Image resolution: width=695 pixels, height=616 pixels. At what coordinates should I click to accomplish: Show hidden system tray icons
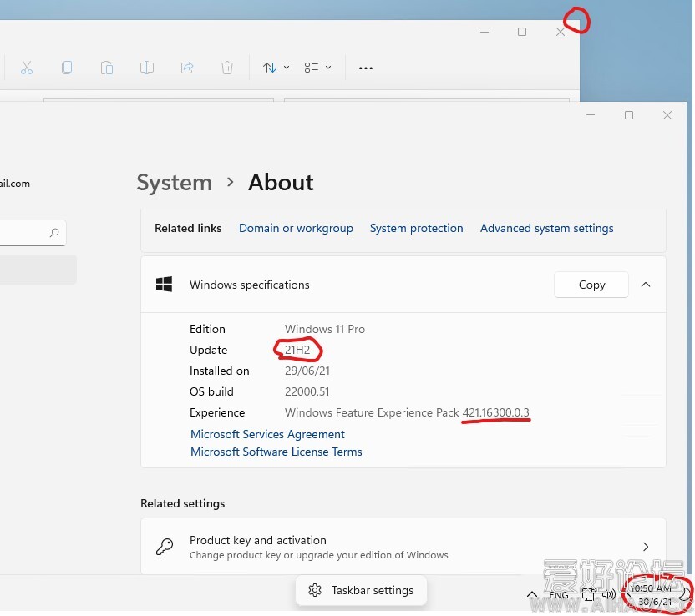click(531, 595)
